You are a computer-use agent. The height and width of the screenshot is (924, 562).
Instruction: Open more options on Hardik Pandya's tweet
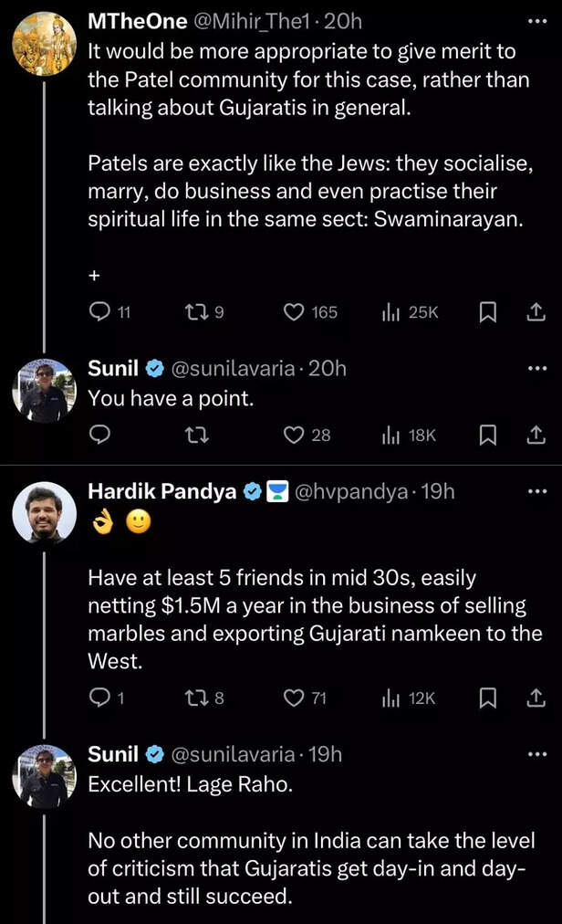[536, 491]
